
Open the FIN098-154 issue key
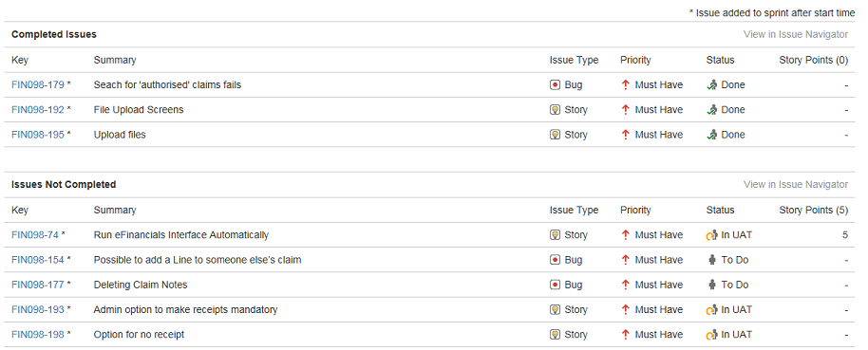pyautogui.click(x=38, y=260)
